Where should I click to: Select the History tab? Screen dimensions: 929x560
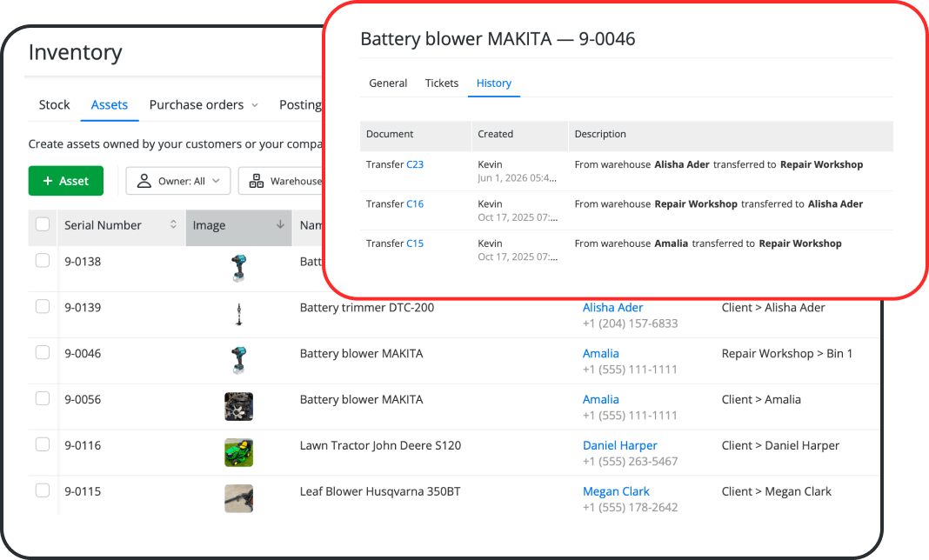click(494, 83)
